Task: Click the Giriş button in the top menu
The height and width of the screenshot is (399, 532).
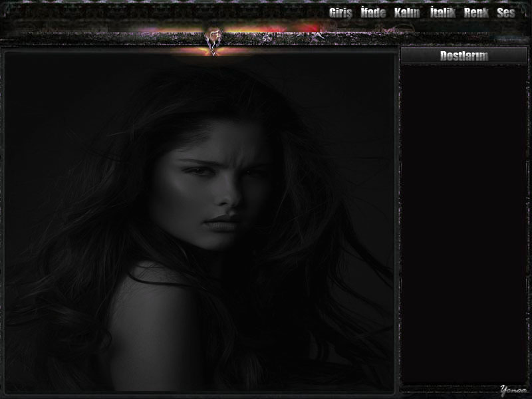Action: point(340,13)
